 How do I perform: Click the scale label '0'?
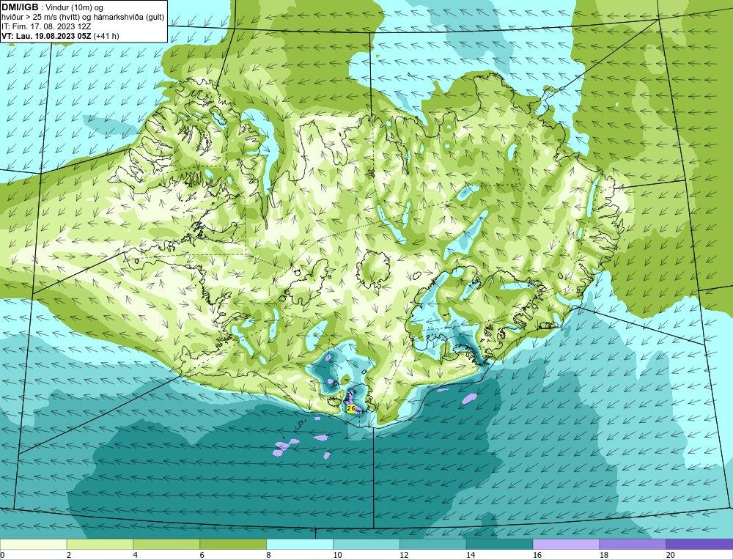pos(2,555)
